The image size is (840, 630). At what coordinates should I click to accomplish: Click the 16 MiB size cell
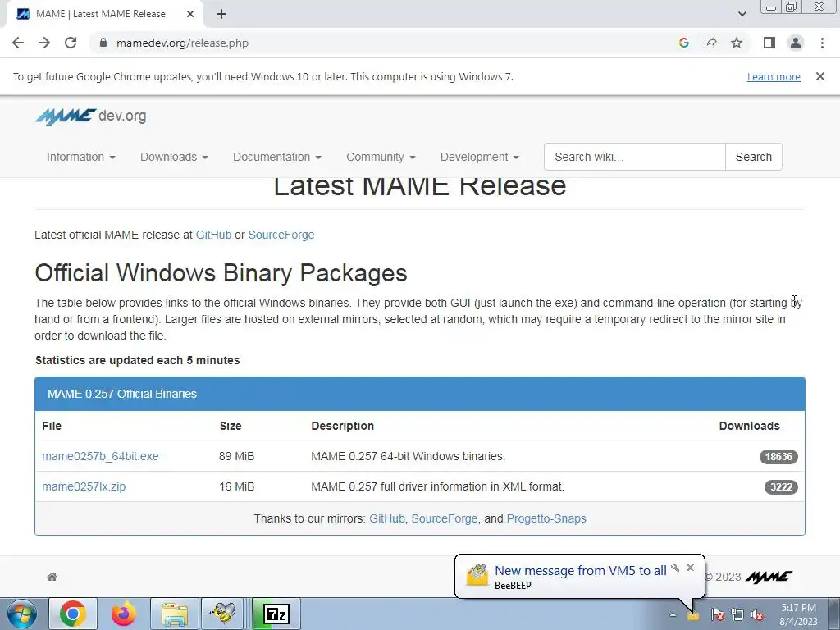point(237,487)
